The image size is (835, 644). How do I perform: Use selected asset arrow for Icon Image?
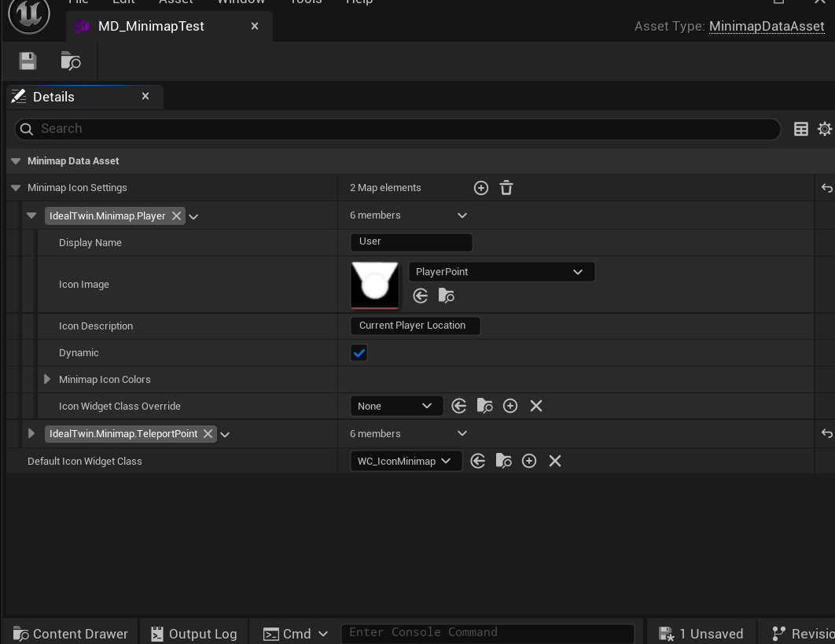421,296
